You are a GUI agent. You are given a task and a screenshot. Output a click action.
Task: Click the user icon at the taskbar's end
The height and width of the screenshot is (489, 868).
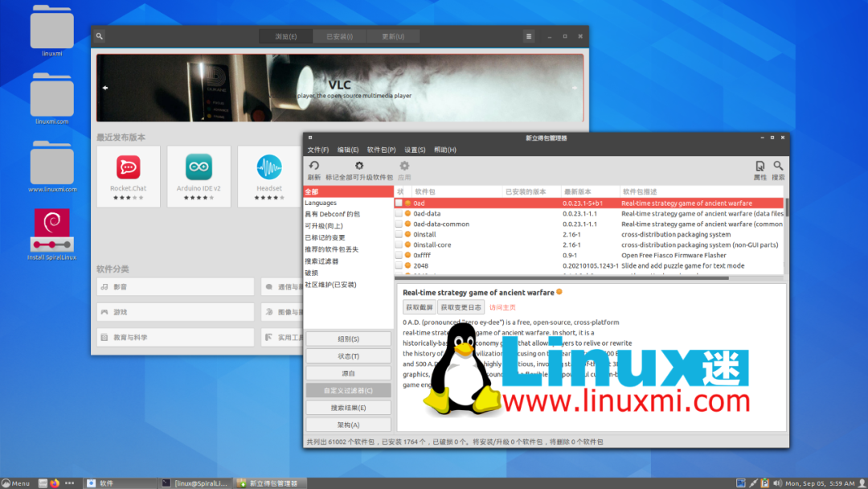[862, 483]
